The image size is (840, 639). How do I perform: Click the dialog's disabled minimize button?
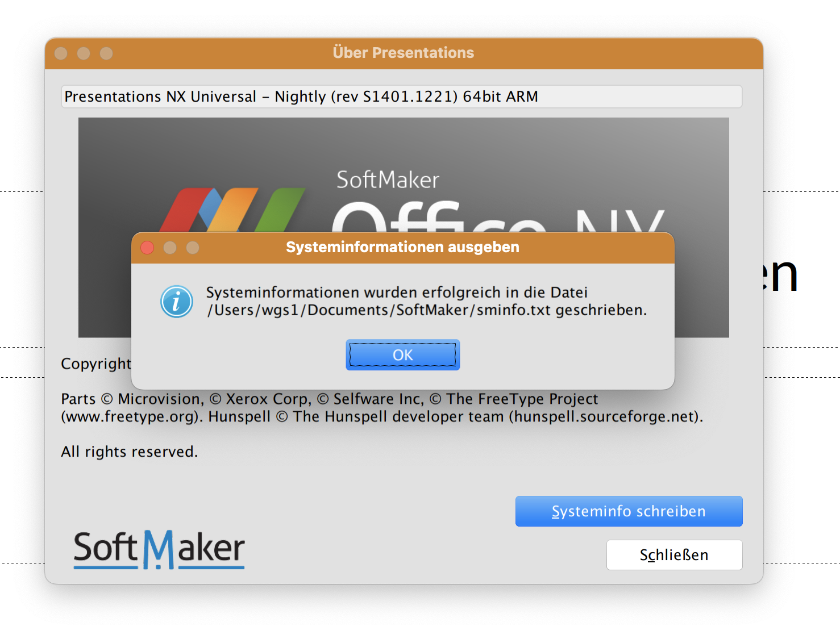click(170, 248)
